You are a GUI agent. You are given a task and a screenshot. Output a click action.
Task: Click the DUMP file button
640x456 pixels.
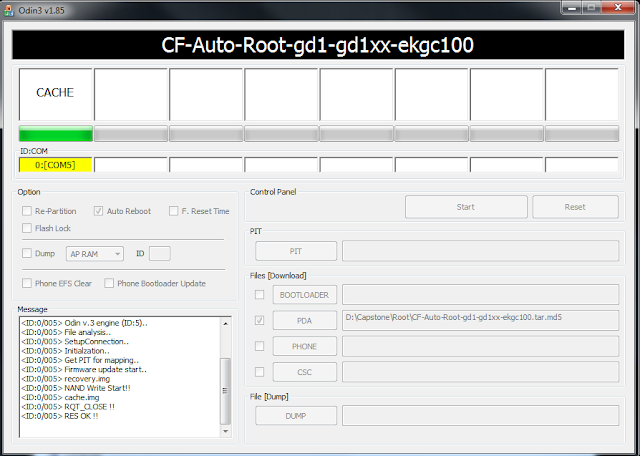pyautogui.click(x=296, y=416)
